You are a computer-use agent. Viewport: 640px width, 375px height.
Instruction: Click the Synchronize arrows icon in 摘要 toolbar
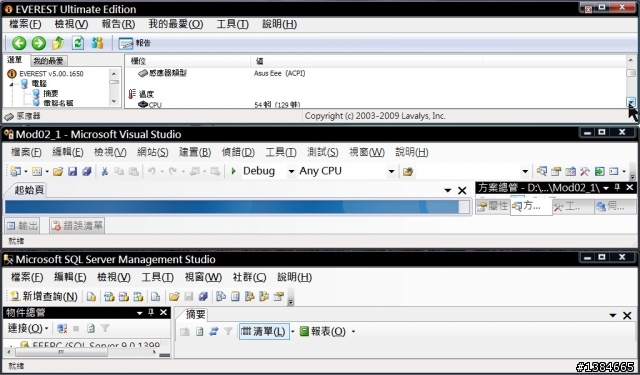213,331
